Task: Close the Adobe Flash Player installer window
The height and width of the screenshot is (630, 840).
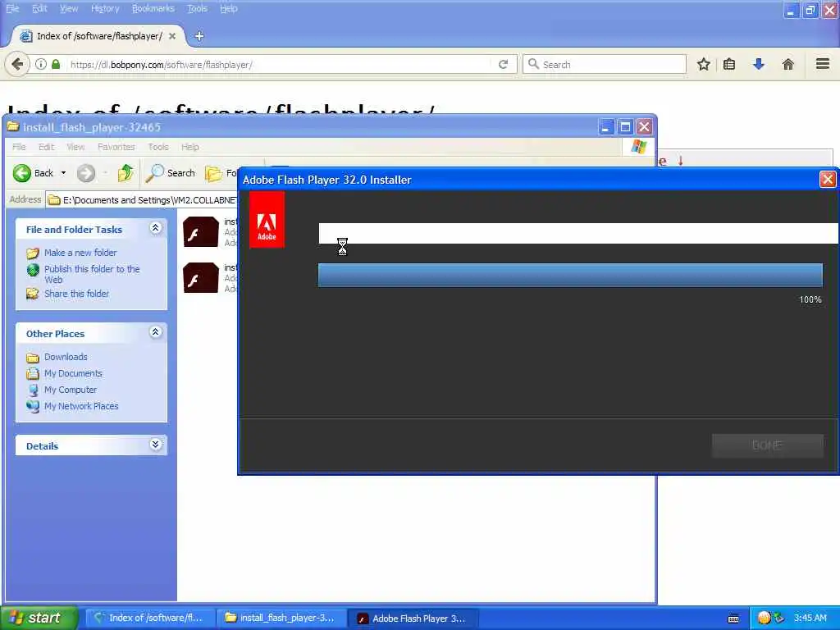Action: (828, 180)
